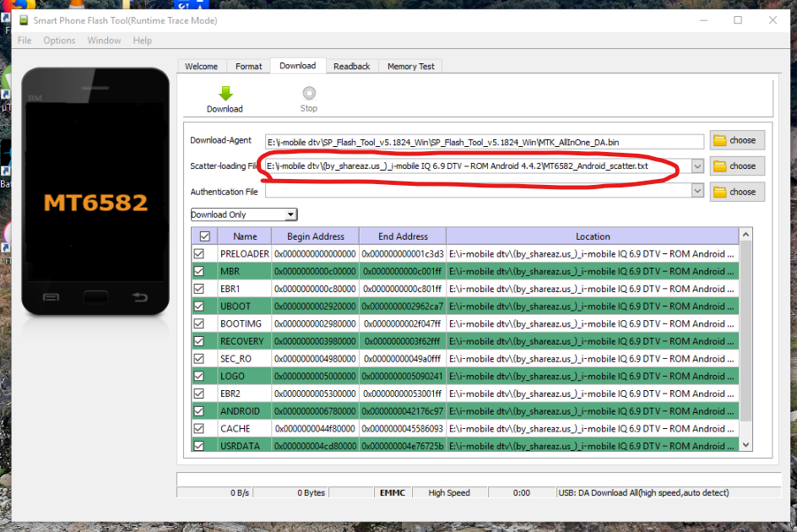Open the File menu
The height and width of the screenshot is (532, 797).
click(x=24, y=41)
